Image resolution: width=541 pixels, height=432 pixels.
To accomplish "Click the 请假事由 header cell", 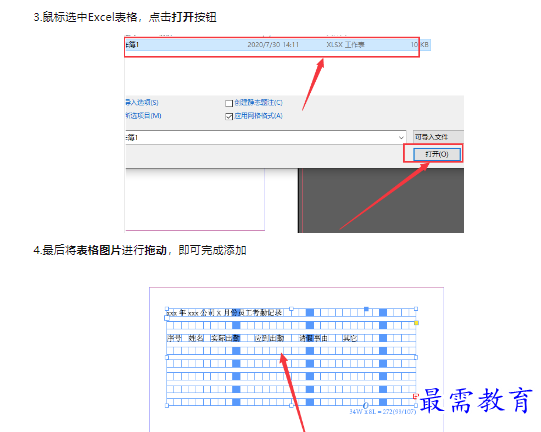I will click(x=313, y=338).
